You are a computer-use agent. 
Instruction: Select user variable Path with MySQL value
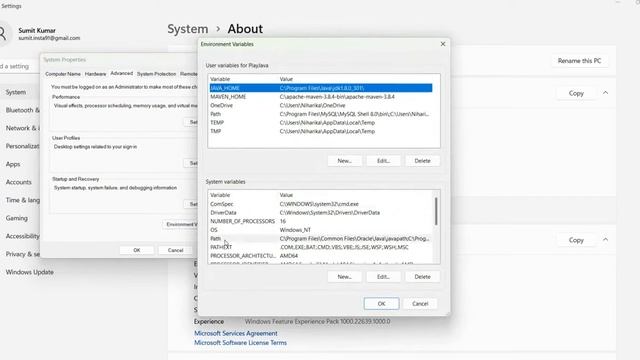coord(321,114)
